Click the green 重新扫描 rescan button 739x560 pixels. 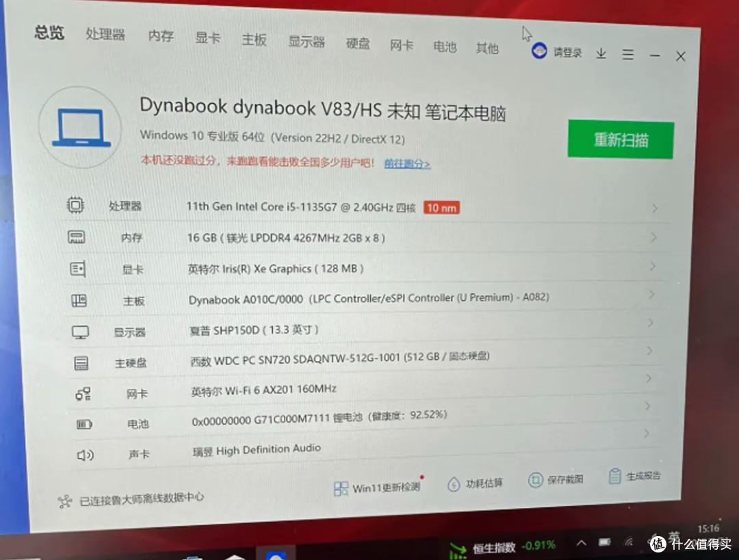[x=621, y=140]
